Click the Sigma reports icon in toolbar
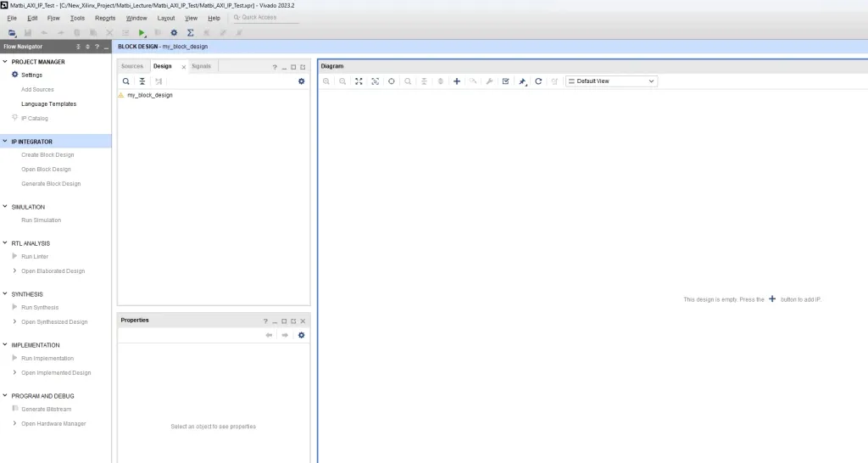Screen dimensions: 868x463 [190, 33]
